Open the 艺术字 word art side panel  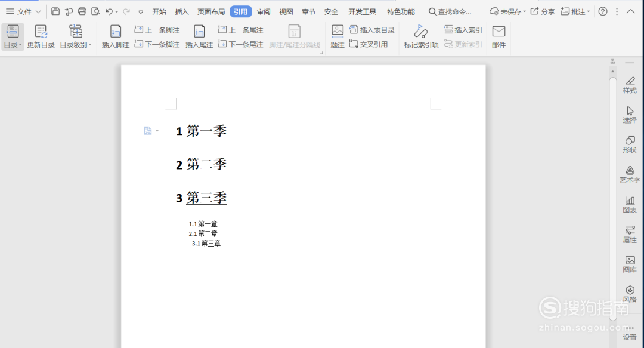coord(630,174)
